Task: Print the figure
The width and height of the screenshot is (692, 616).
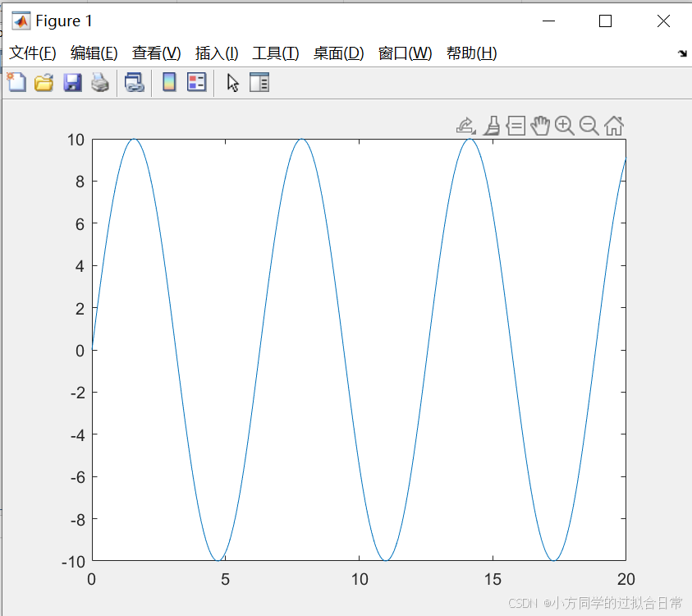Action: tap(100, 82)
